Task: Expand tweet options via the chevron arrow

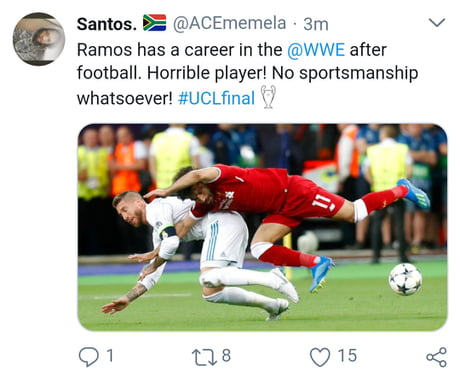Action: point(437,23)
